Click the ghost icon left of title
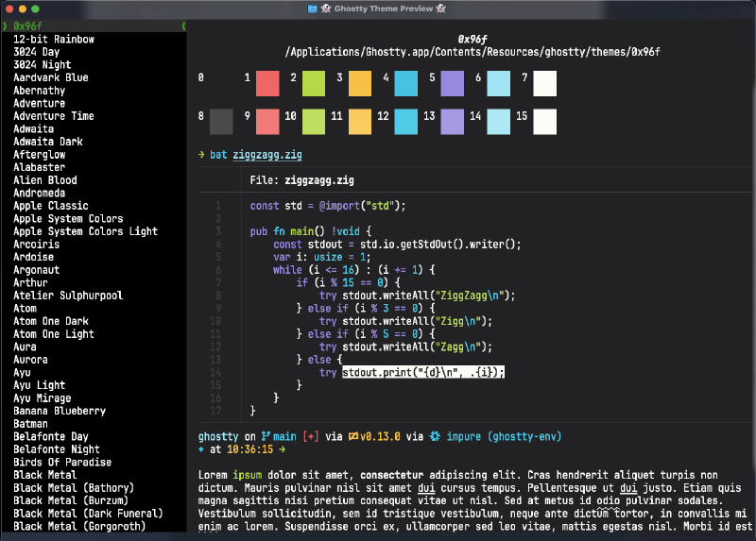This screenshot has width=756, height=541. pos(326,8)
